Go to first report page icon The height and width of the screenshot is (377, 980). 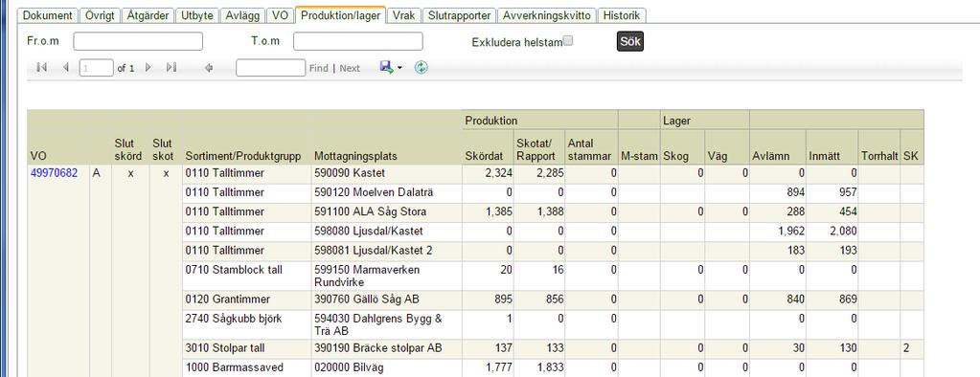click(x=42, y=67)
